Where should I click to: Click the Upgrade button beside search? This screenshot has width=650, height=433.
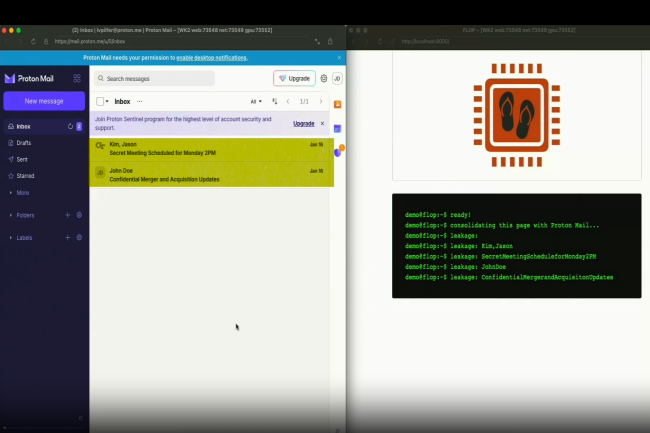pos(294,78)
